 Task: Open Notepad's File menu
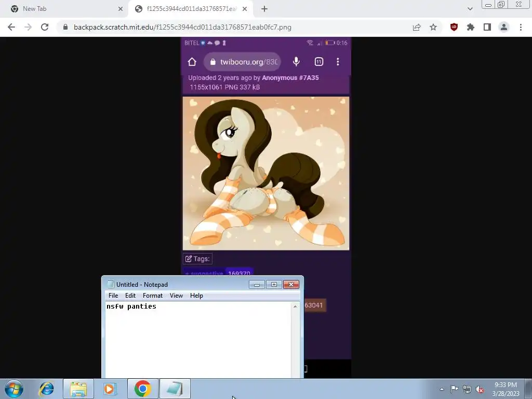click(x=113, y=296)
